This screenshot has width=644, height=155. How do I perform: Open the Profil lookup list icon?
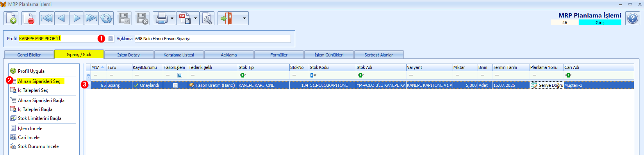111,39
